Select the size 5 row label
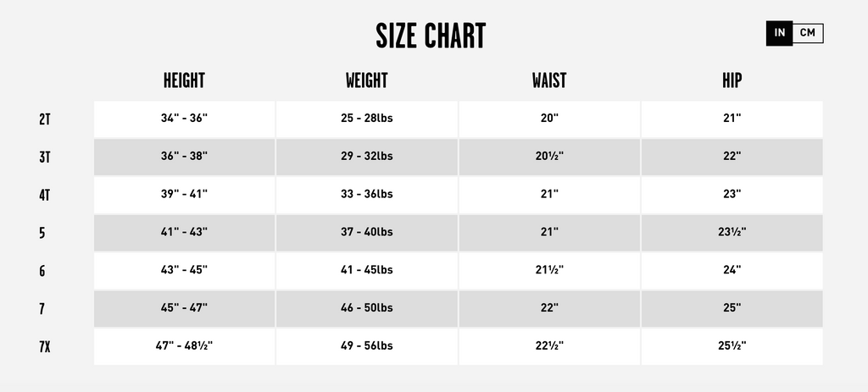Viewport: 868px width, 392px height. coord(42,233)
